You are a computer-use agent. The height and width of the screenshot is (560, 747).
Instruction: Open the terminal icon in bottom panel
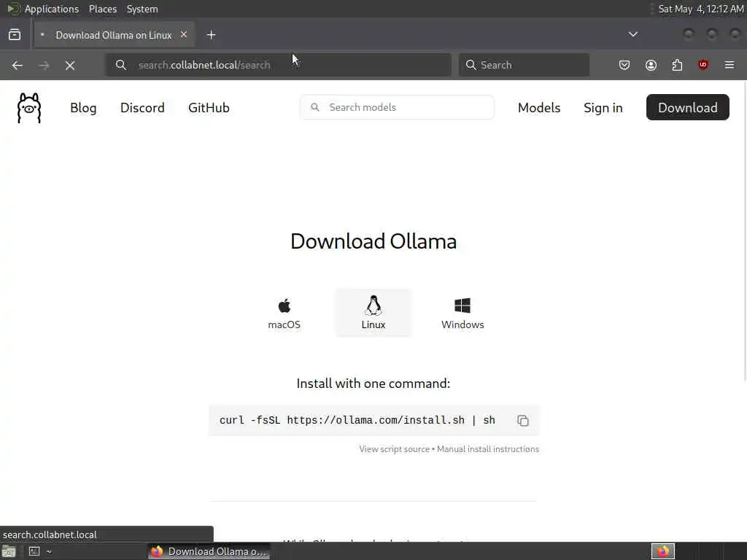(34, 551)
